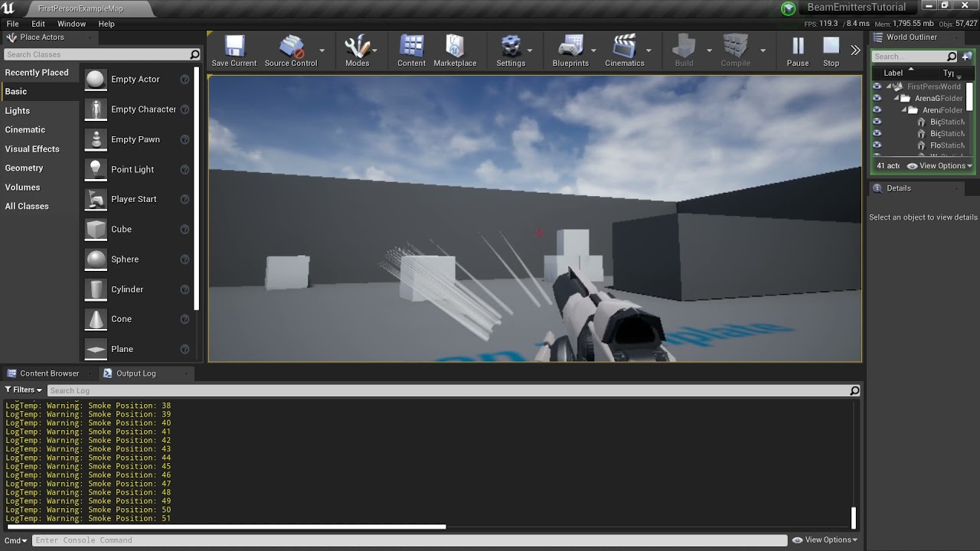The image size is (980, 551).
Task: Toggle visibility of the FirstPersonWorld row
Action: (877, 86)
